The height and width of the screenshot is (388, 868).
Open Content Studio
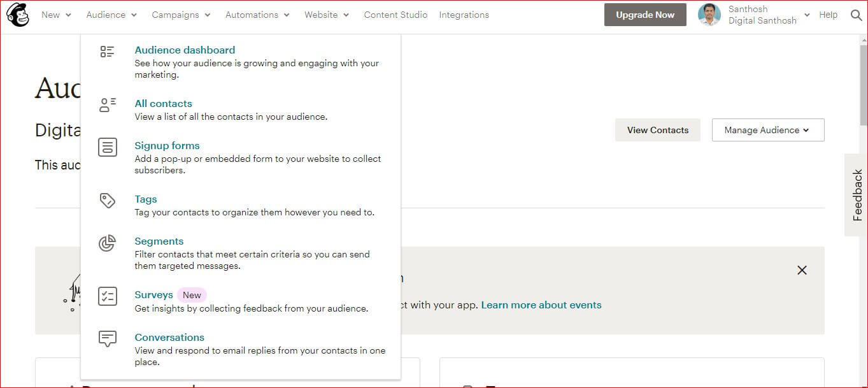pos(395,15)
